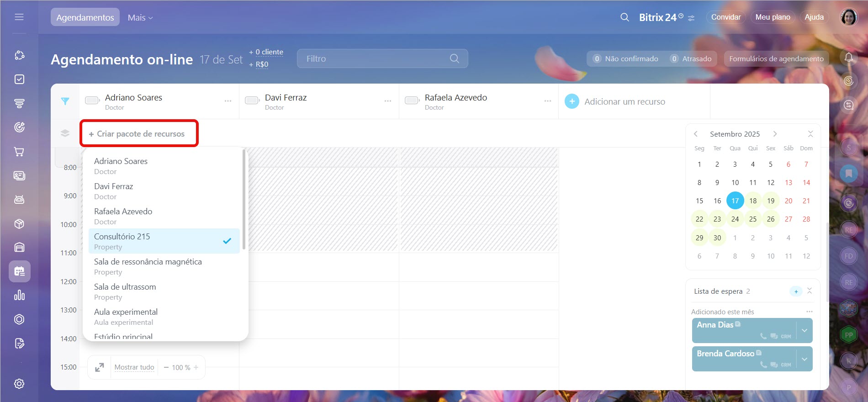Image resolution: width=868 pixels, height=402 pixels.
Task: Click the expand fullscreen arrows icon
Action: pyautogui.click(x=99, y=367)
